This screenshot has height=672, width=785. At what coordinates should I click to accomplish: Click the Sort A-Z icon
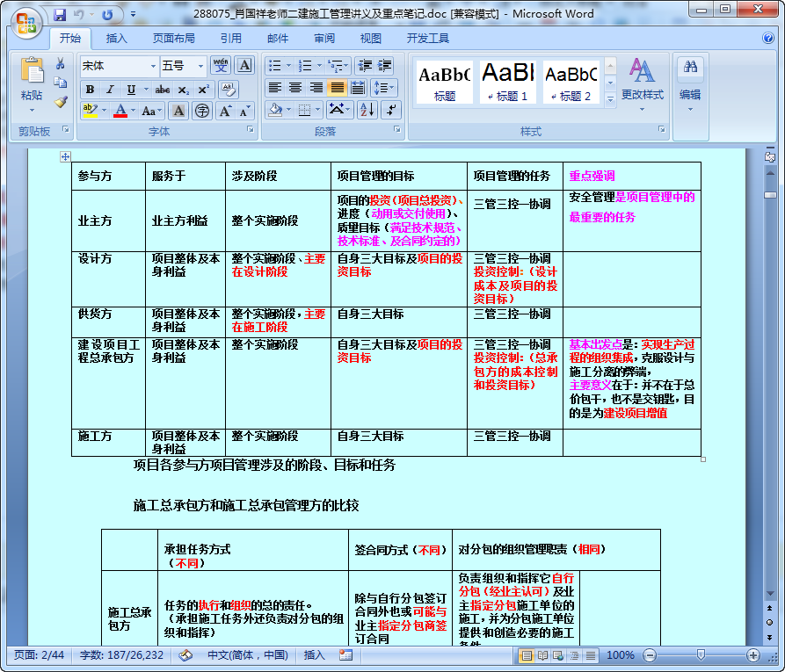[367, 110]
